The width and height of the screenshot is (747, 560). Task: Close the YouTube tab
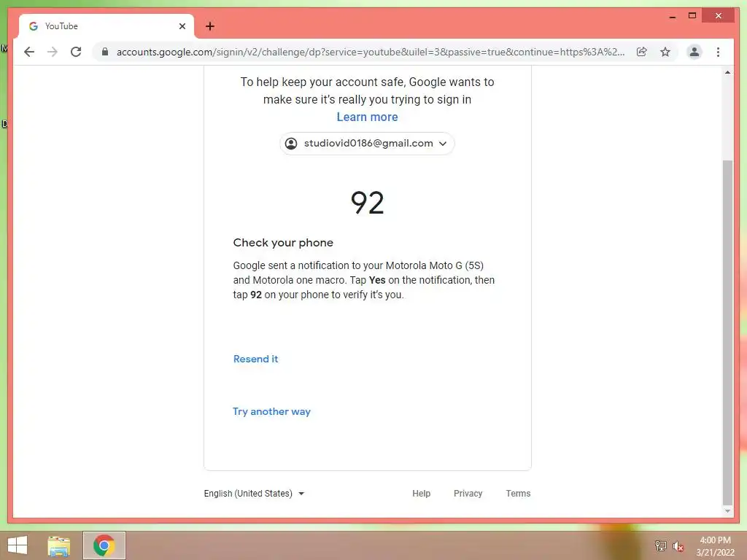click(182, 26)
